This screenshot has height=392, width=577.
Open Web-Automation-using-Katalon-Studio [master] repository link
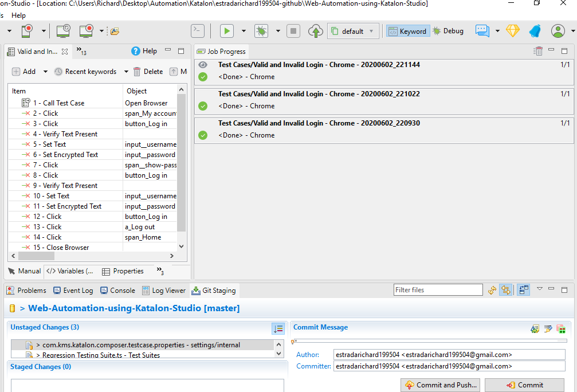click(134, 308)
